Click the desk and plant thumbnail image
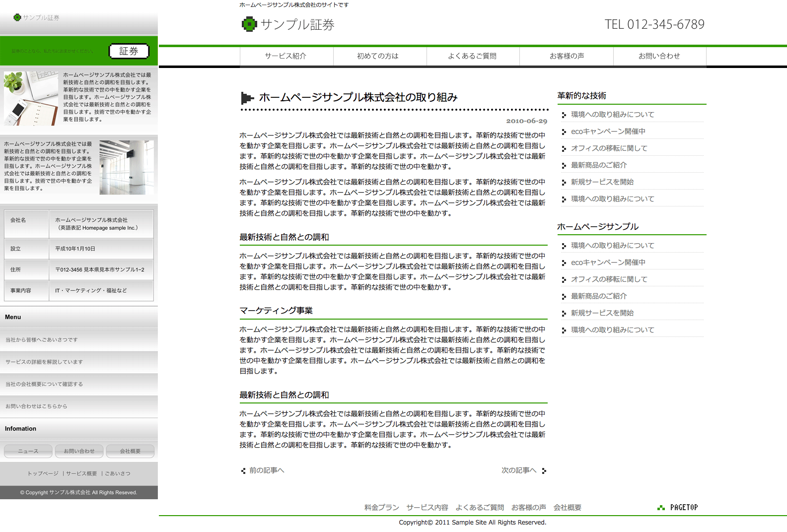Screen dimensions: 787x532 point(31,98)
